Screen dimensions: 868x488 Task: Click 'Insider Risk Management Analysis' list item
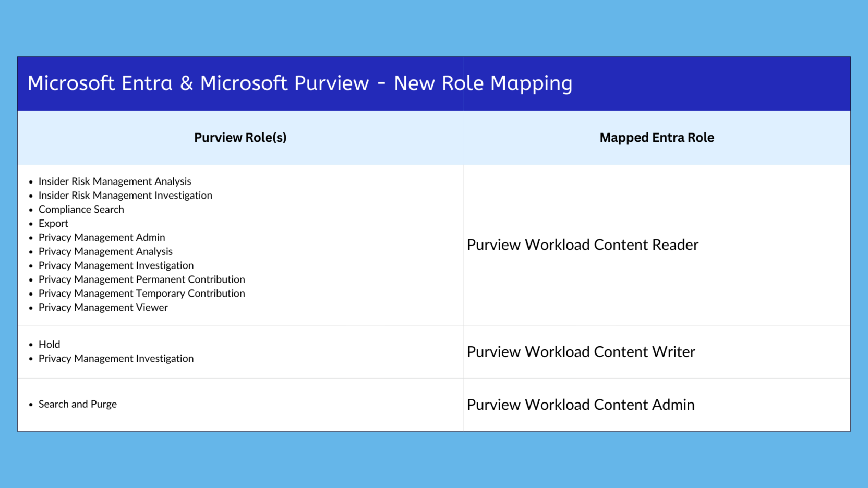tap(115, 181)
